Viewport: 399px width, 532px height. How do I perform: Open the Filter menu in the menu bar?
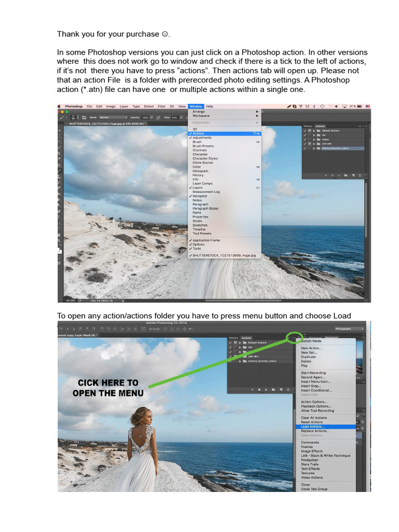(x=162, y=106)
